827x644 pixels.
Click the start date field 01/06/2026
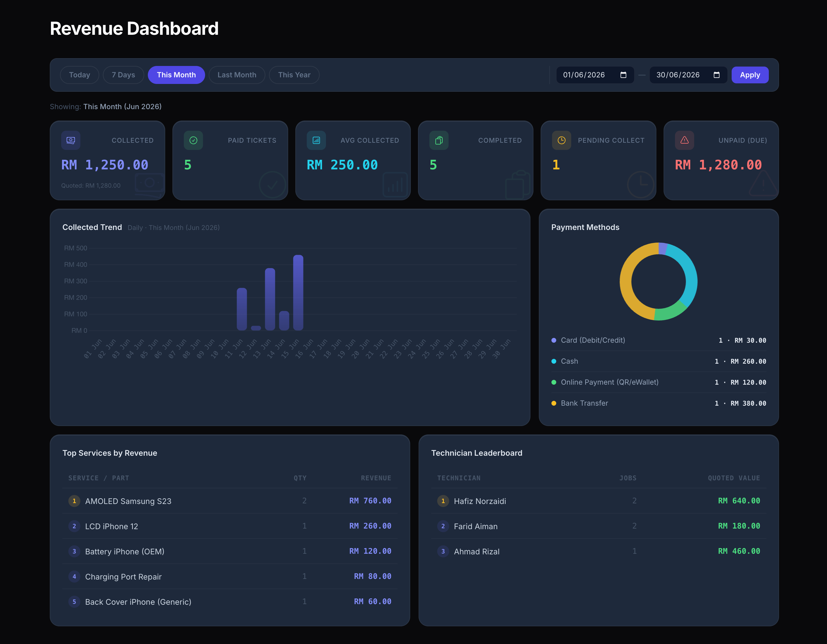point(595,75)
